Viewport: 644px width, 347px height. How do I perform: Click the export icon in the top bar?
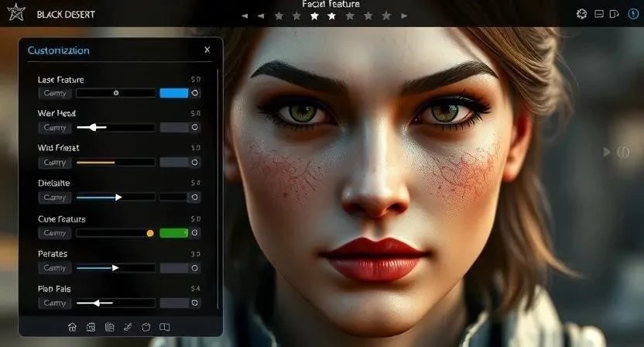tap(614, 14)
